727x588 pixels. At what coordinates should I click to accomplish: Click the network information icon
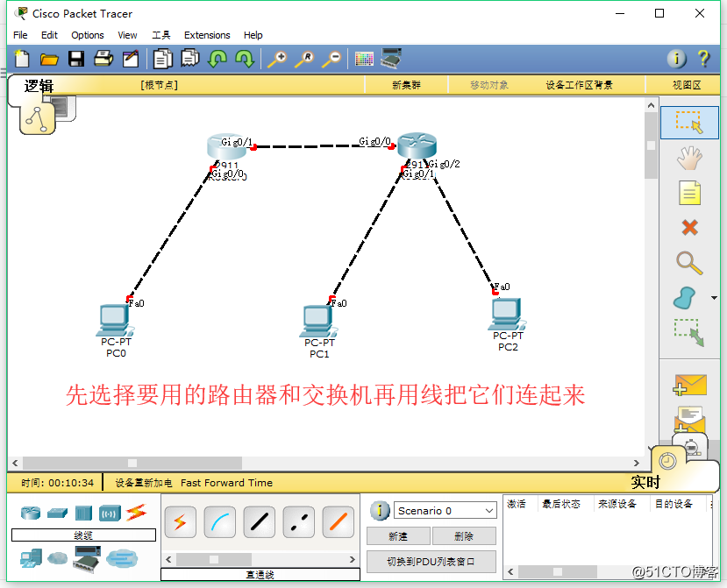(x=676, y=59)
